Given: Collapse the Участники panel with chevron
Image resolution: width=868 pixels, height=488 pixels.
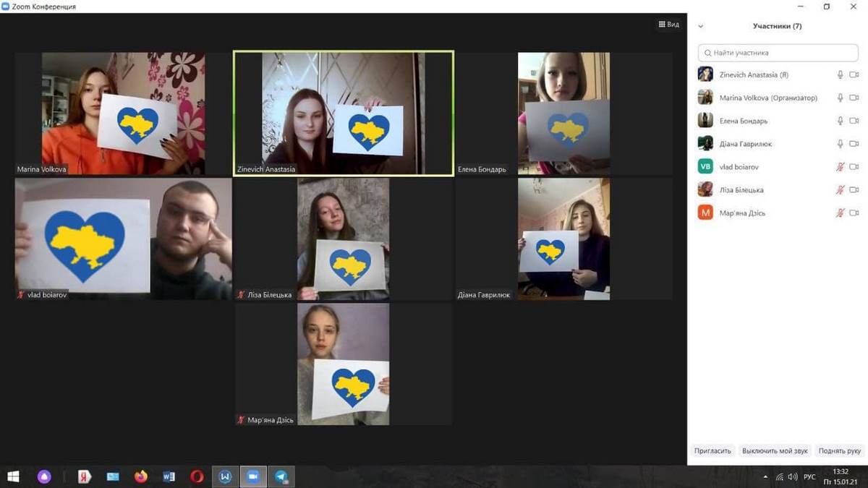Looking at the screenshot, I should (700, 26).
